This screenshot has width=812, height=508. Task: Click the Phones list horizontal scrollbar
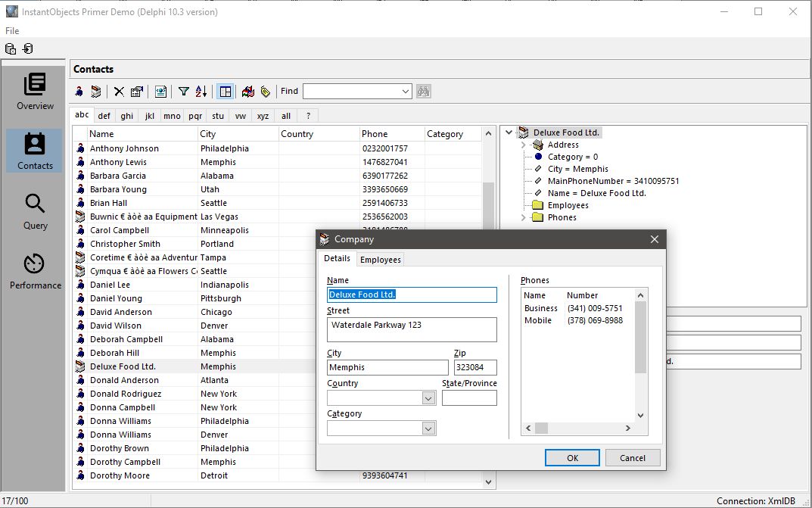click(583, 429)
